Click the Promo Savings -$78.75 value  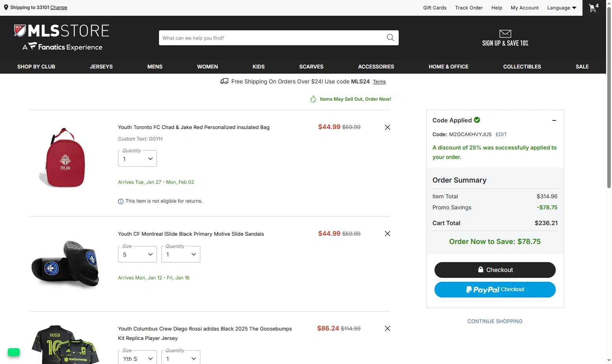pos(547,207)
